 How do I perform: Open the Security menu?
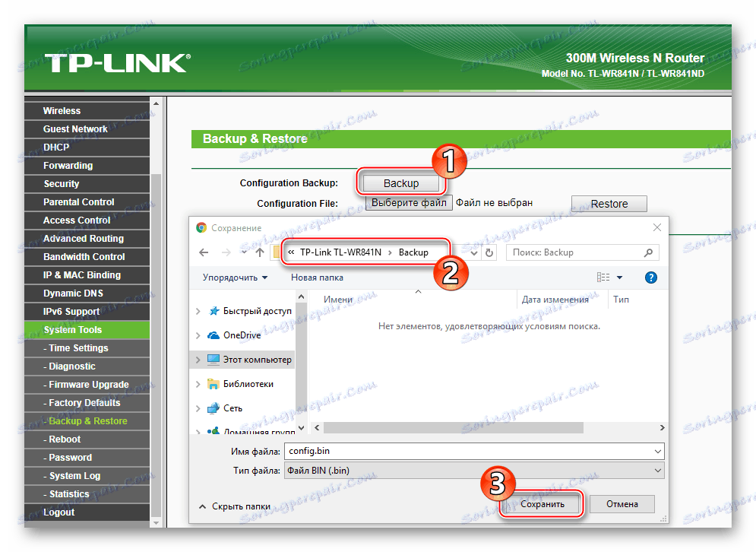[87, 184]
